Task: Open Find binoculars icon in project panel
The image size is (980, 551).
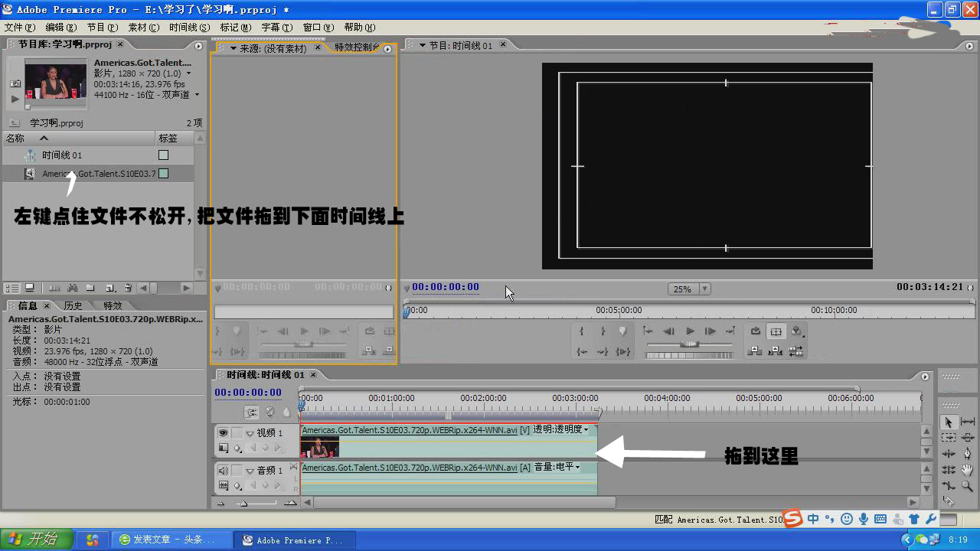Action: (72, 288)
